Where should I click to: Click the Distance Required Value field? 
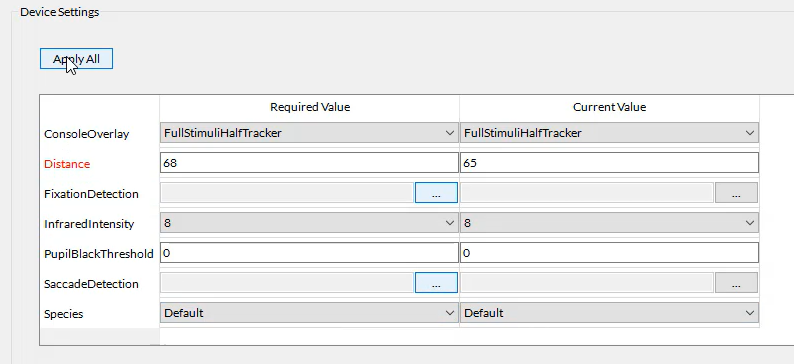309,163
